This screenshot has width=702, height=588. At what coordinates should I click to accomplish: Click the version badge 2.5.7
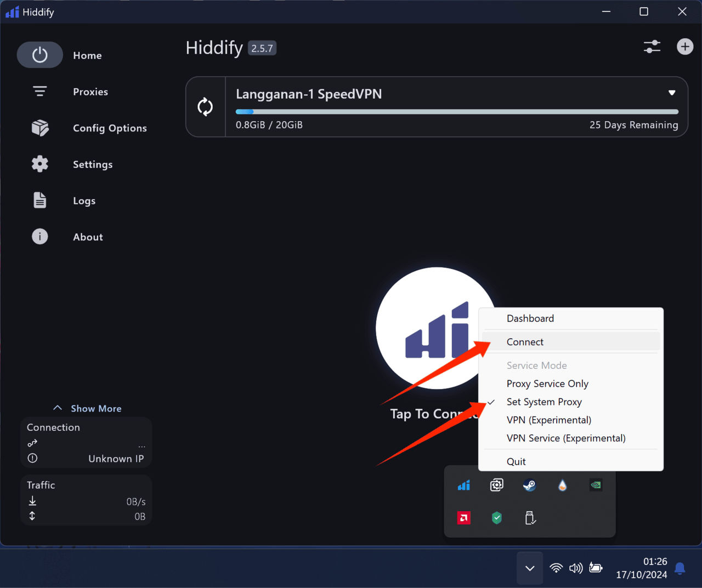[262, 48]
